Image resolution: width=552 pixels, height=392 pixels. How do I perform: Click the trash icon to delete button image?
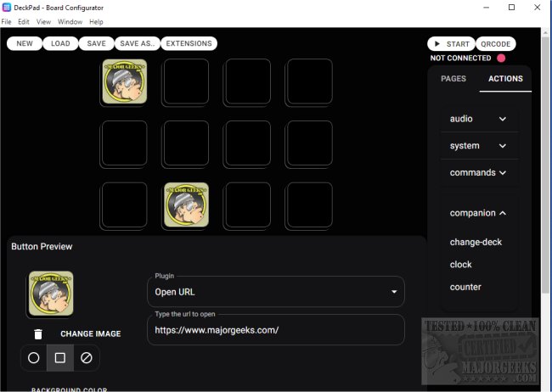(38, 334)
